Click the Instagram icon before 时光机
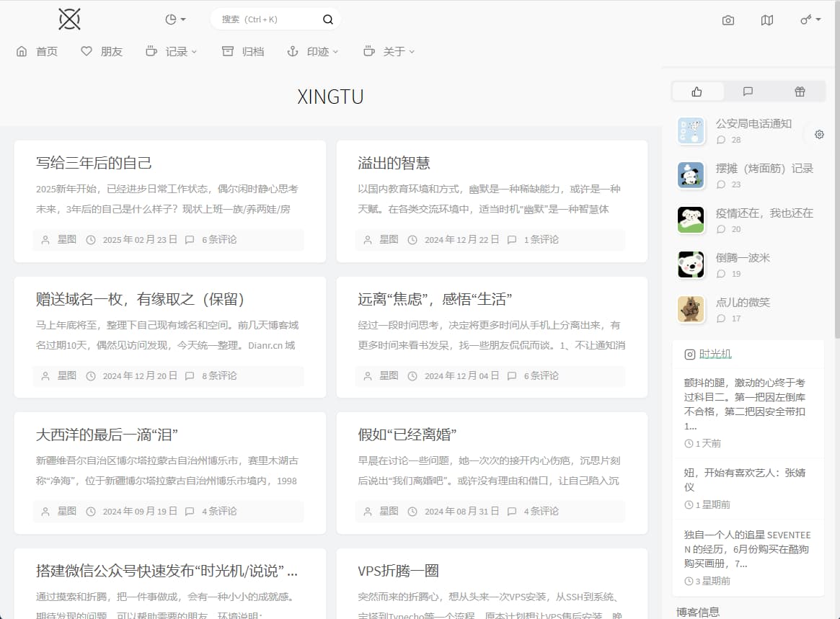Image resolution: width=840 pixels, height=619 pixels. [689, 354]
